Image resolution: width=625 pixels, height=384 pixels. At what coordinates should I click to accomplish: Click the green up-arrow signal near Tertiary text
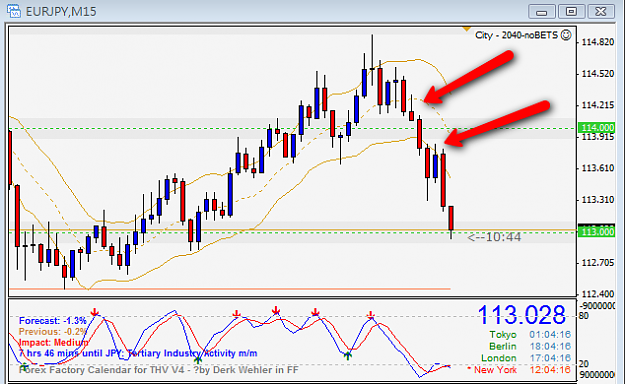198,360
